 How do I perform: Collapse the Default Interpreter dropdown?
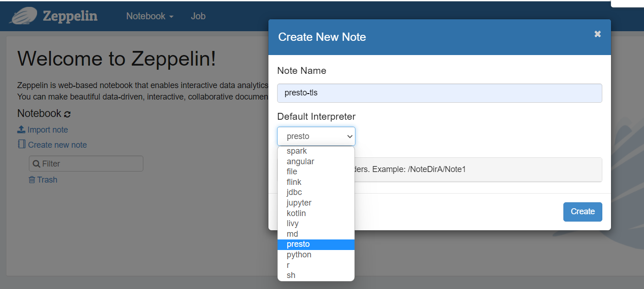[316, 136]
